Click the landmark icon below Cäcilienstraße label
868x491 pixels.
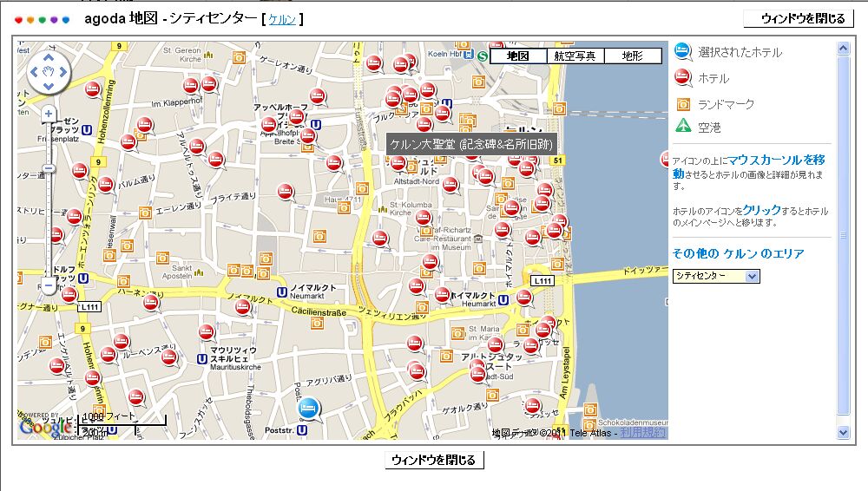tap(317, 323)
